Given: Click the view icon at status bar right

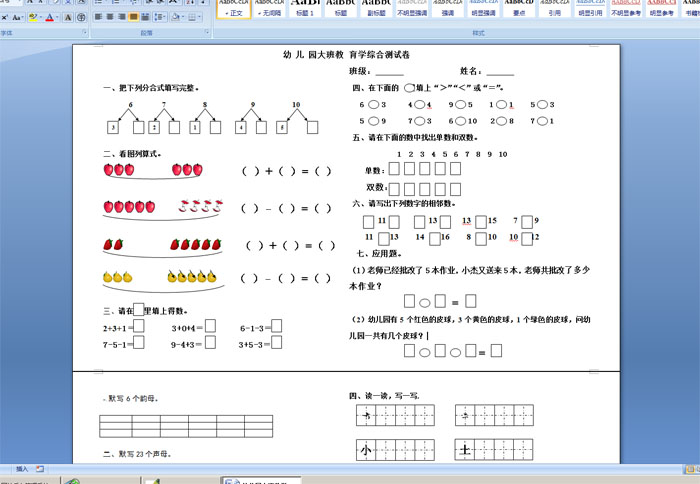Looking at the screenshot, I should point(692,469).
